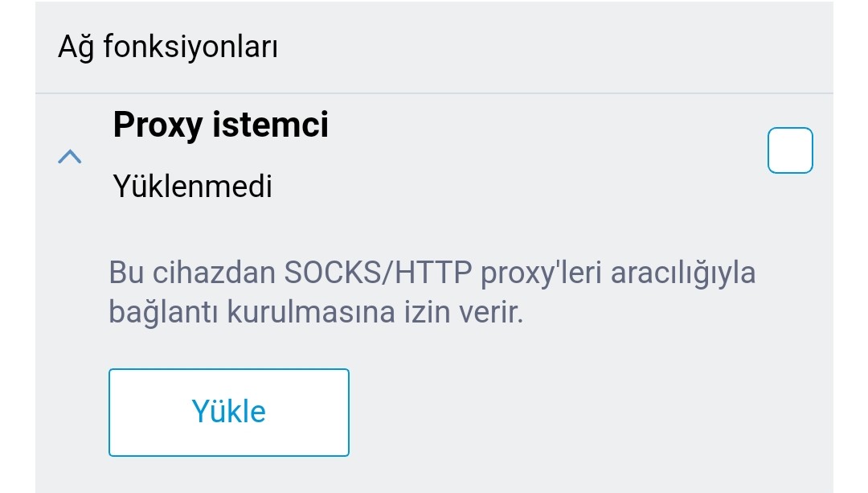The height and width of the screenshot is (493, 868).
Task: Install the proxy client with Yükle
Action: tap(228, 412)
